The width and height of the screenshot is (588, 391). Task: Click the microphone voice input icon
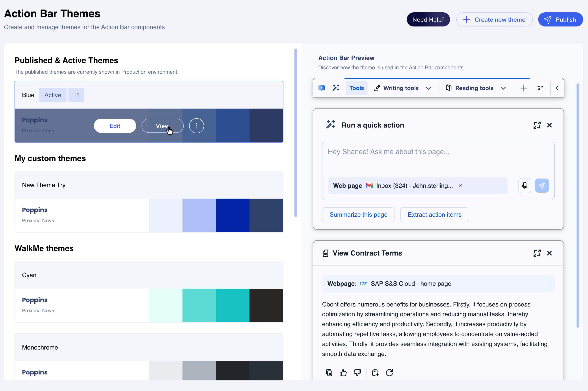tap(525, 186)
